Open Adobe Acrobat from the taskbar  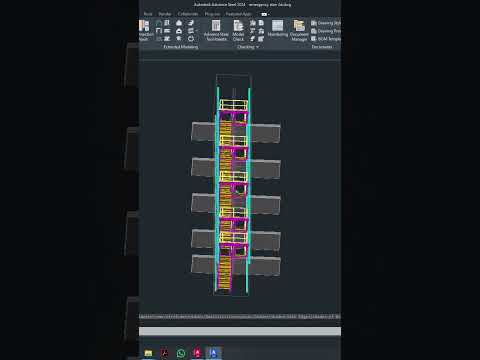pyautogui.click(x=165, y=353)
